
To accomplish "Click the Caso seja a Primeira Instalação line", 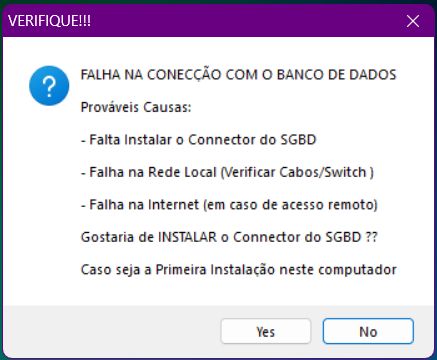I will pyautogui.click(x=239, y=269).
